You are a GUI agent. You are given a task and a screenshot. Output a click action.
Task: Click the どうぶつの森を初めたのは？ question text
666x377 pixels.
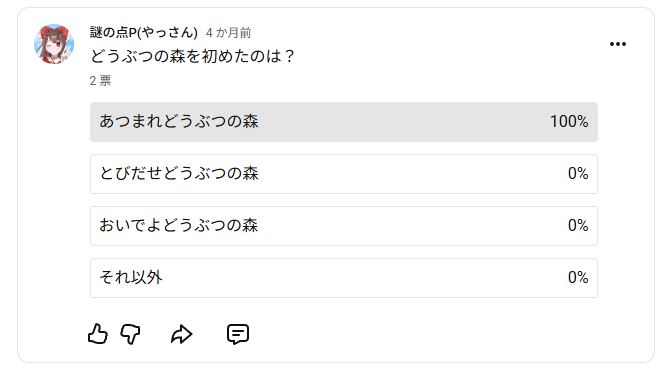point(192,56)
